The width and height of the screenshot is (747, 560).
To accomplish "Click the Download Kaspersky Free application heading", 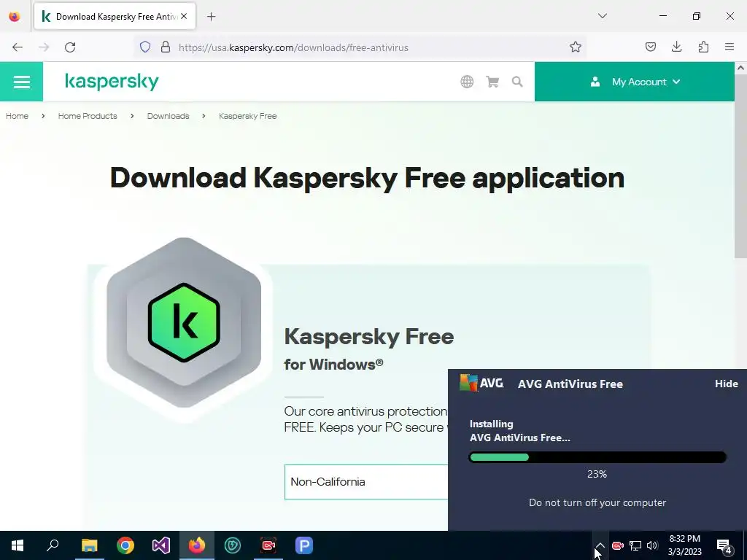I will tap(367, 178).
